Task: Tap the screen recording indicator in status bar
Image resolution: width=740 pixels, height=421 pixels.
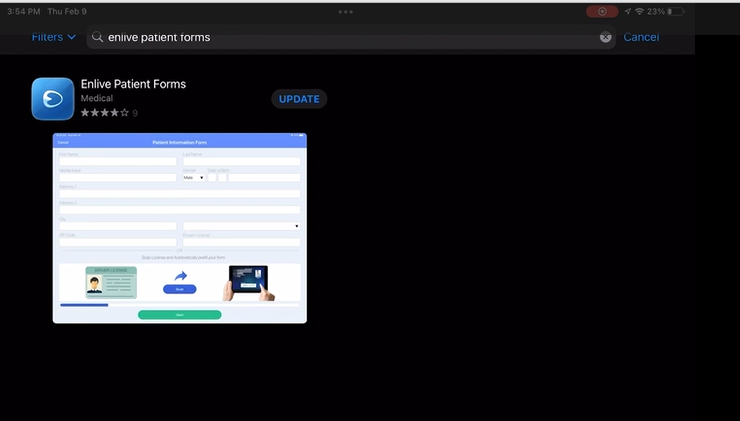Action: point(602,11)
